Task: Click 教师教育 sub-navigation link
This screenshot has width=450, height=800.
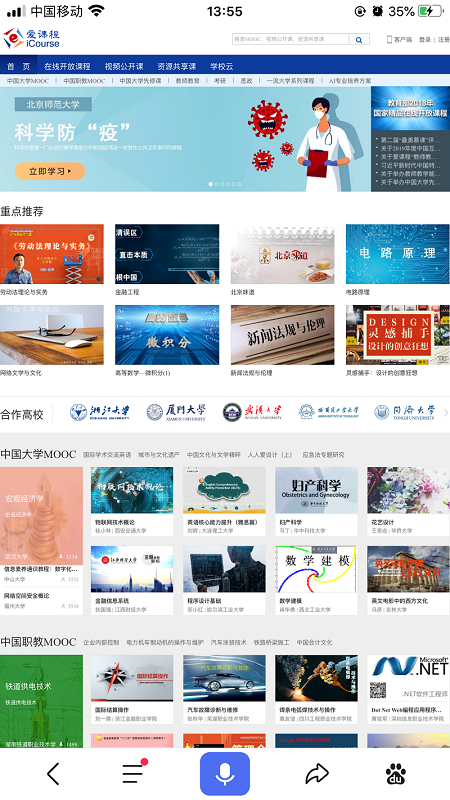Action: click(x=188, y=81)
